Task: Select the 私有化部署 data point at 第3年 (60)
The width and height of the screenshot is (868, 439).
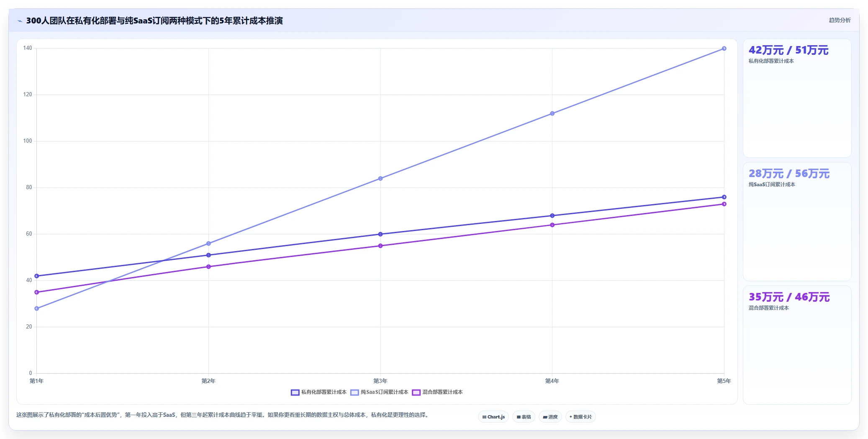Action: click(x=380, y=234)
